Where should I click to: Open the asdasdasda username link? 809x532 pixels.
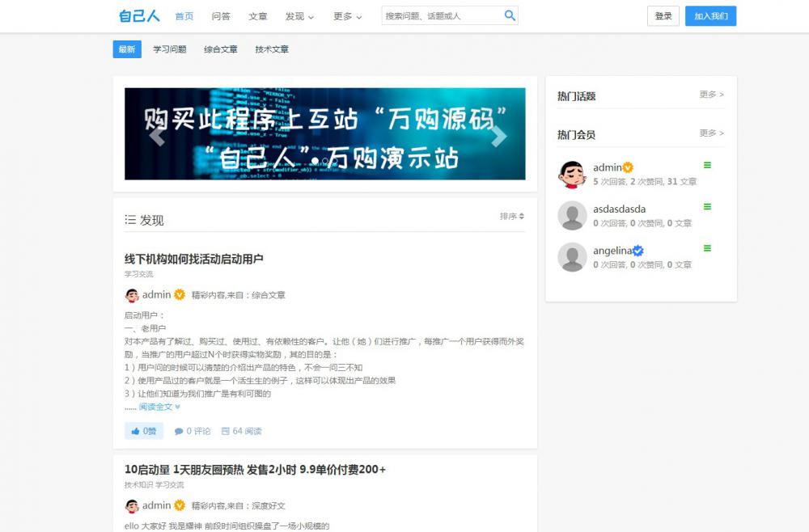pyautogui.click(x=619, y=209)
